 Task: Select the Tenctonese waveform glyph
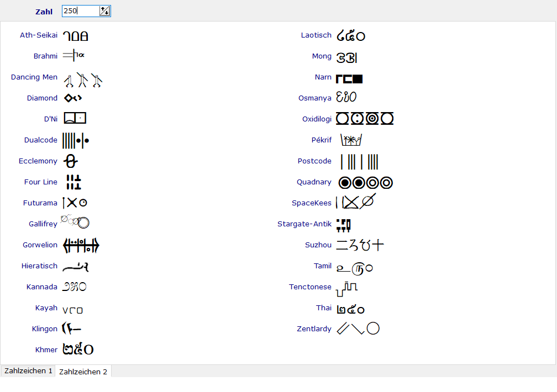click(347, 287)
